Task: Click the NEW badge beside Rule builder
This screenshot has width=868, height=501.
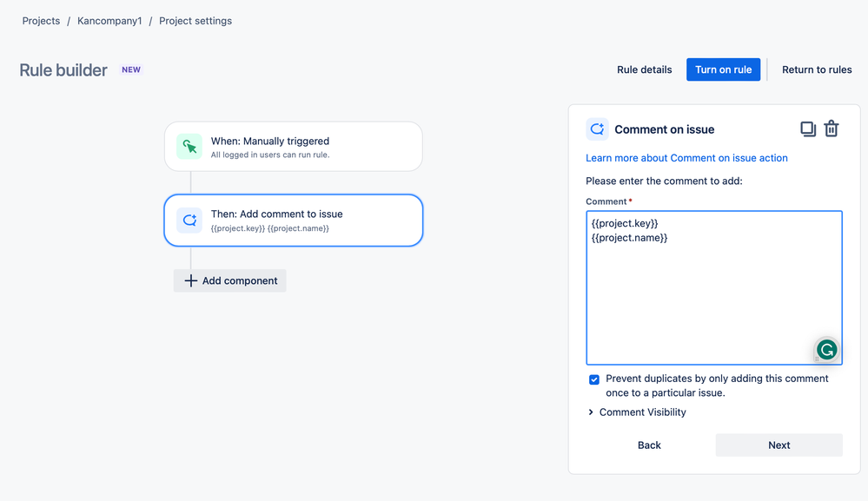Action: pyautogui.click(x=131, y=70)
